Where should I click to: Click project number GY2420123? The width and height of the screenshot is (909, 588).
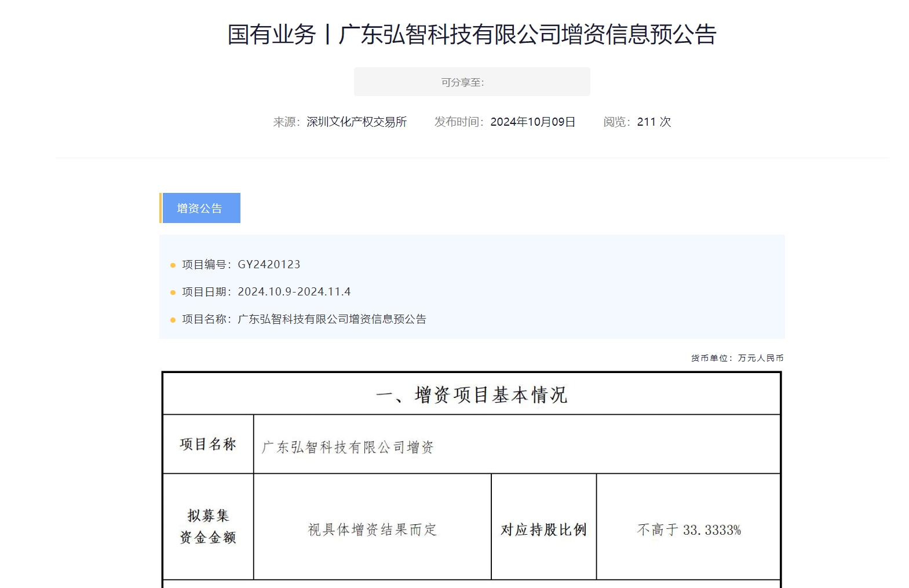(x=269, y=265)
